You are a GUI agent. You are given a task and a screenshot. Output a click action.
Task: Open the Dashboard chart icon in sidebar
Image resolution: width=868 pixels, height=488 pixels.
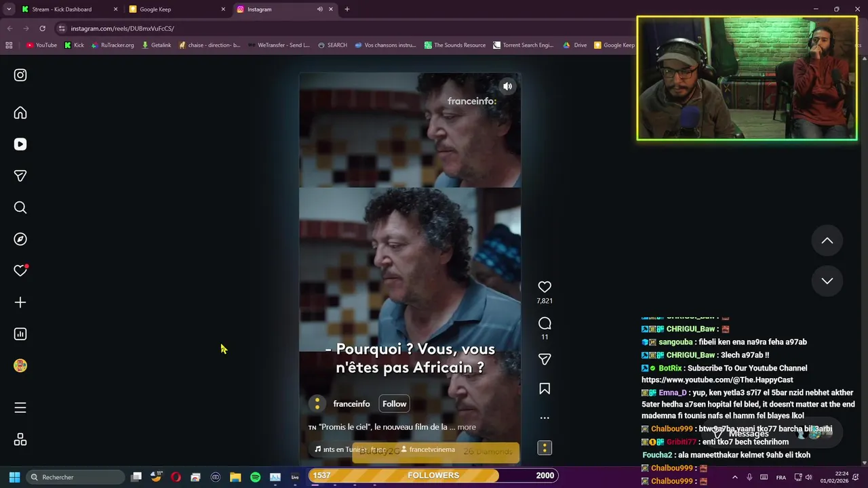pos(20,334)
